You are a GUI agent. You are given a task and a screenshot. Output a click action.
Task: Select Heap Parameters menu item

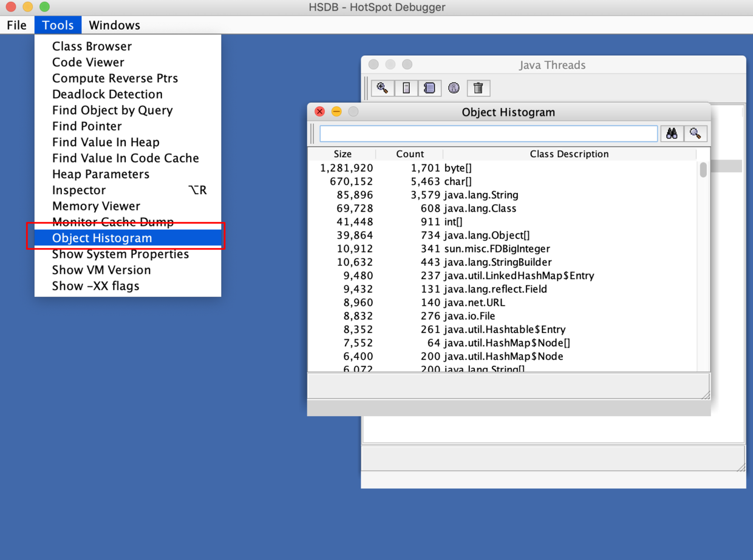click(x=100, y=174)
